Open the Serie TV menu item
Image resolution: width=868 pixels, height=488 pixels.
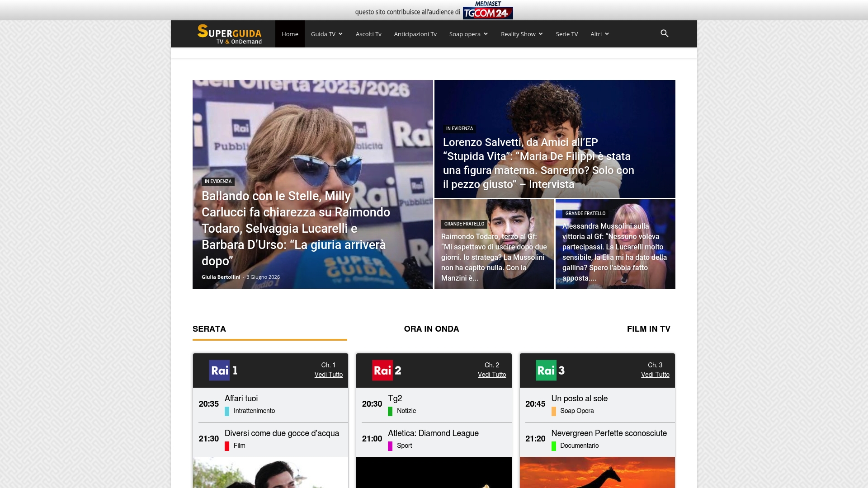point(566,34)
